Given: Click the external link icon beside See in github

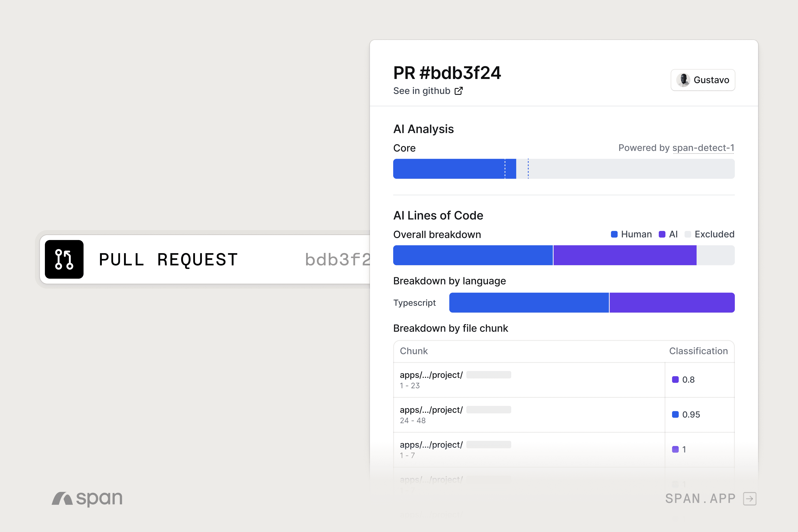Looking at the screenshot, I should click(x=458, y=91).
